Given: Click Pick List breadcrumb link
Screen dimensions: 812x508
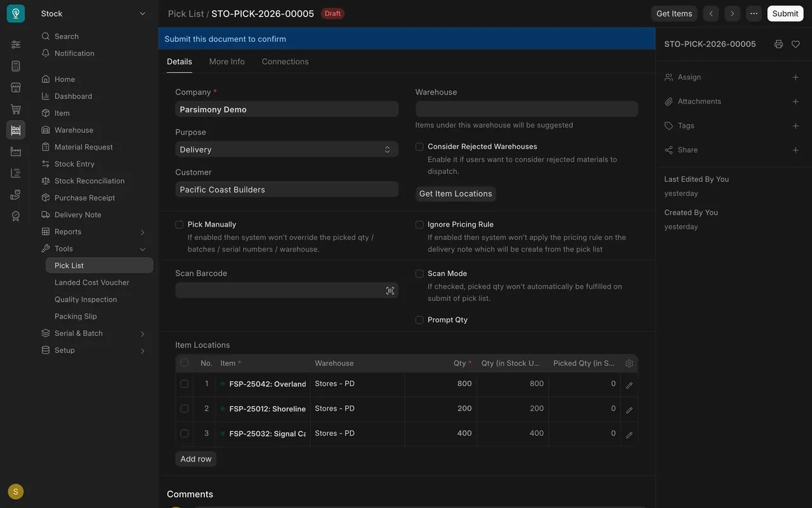Looking at the screenshot, I should pyautogui.click(x=186, y=13).
